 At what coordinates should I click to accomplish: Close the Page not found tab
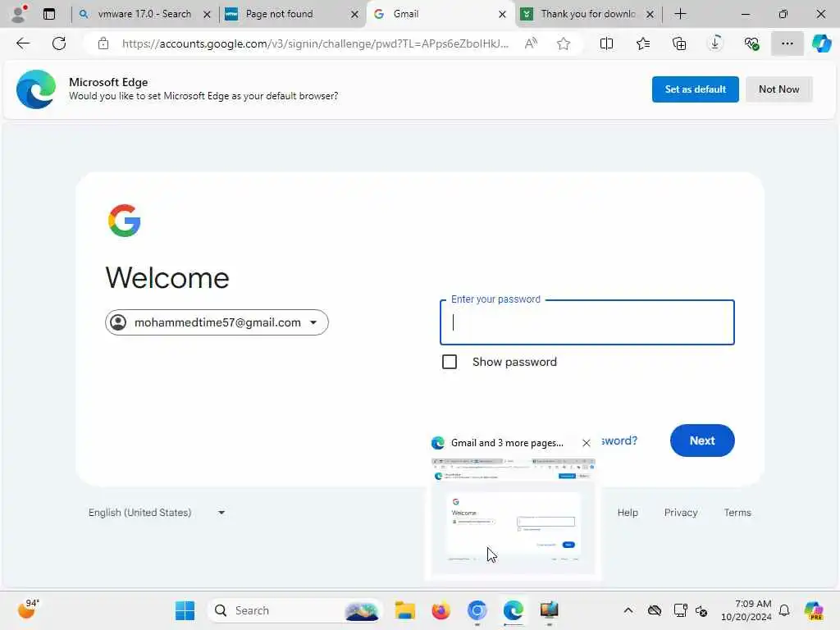354,15
